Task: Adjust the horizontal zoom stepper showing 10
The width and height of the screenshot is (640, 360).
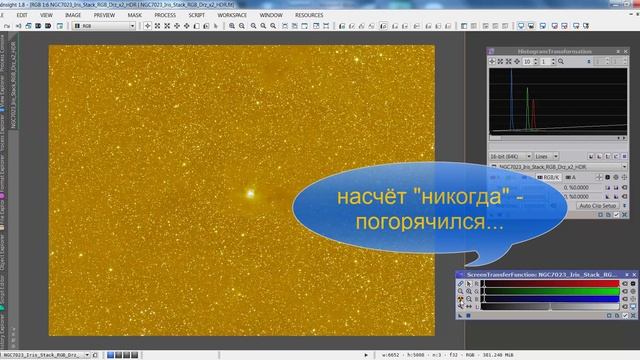Action: (530, 61)
